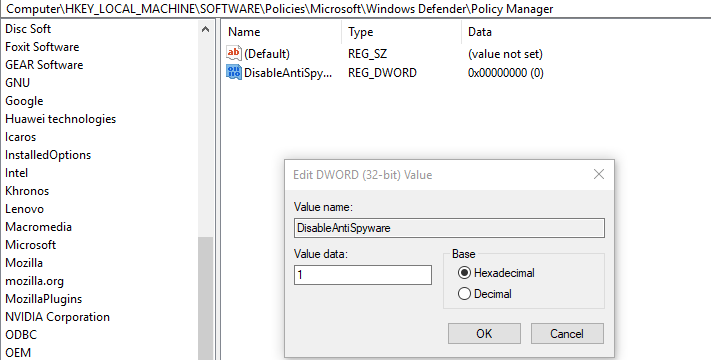Image resolution: width=711 pixels, height=360 pixels.
Task: Click the Edit DWORD (32-bit) Value title
Action: pos(362,175)
